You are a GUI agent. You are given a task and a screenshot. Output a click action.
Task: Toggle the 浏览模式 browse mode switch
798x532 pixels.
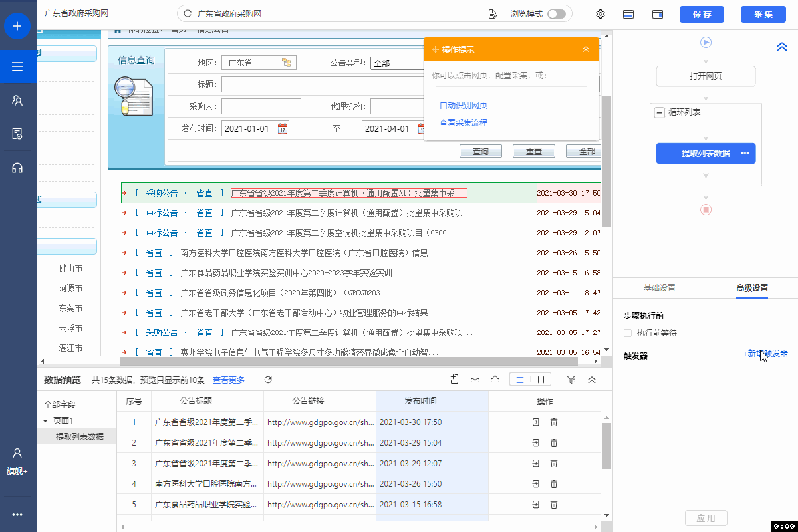(x=557, y=14)
